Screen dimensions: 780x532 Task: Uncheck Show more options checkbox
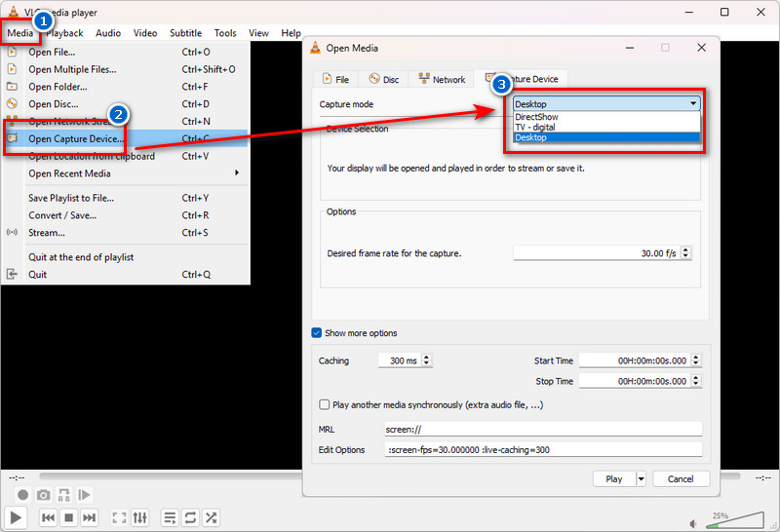316,332
